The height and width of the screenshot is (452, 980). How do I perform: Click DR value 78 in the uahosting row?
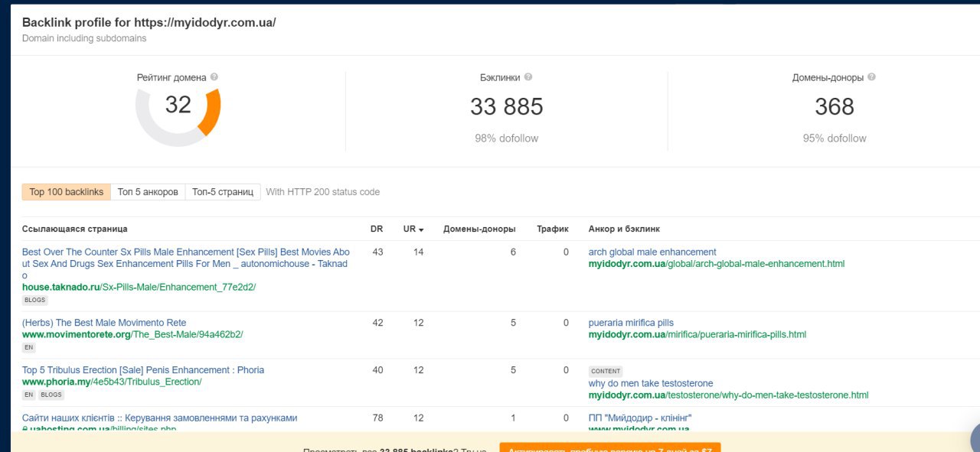pos(377,418)
